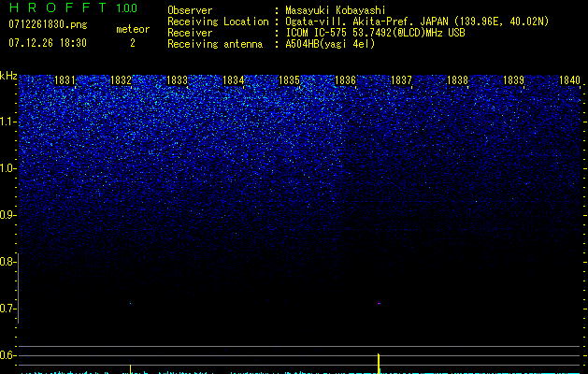Click the 1831 time marker
The width and height of the screenshot is (588, 374).
(x=65, y=80)
